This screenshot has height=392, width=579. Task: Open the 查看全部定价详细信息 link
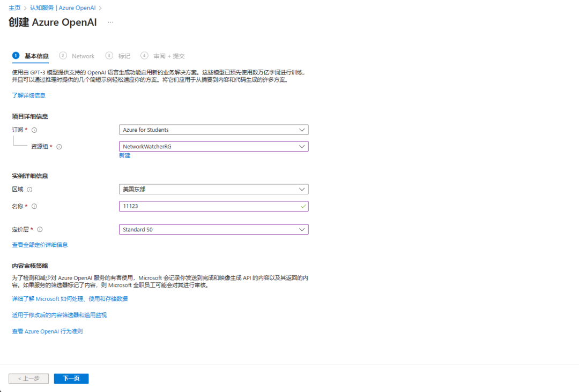pos(40,245)
